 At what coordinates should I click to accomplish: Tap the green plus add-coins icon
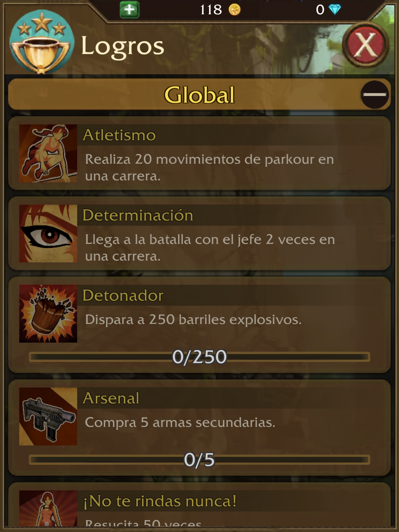pyautogui.click(x=129, y=10)
